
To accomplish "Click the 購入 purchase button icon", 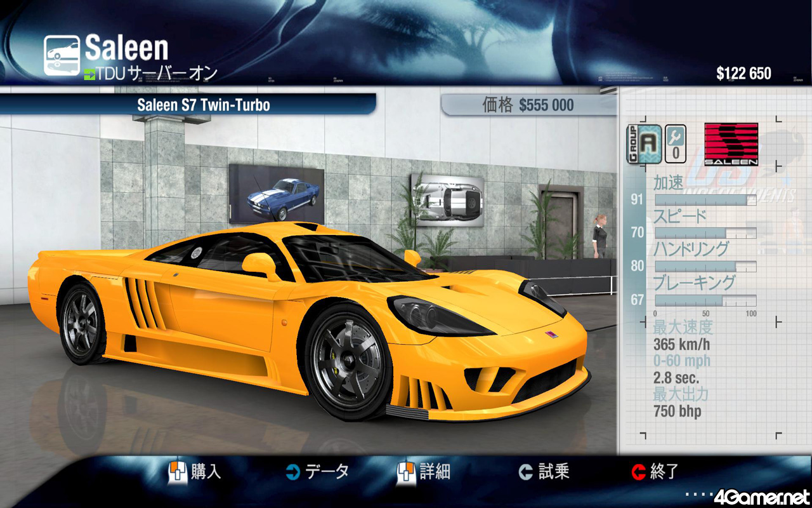I will point(178,472).
